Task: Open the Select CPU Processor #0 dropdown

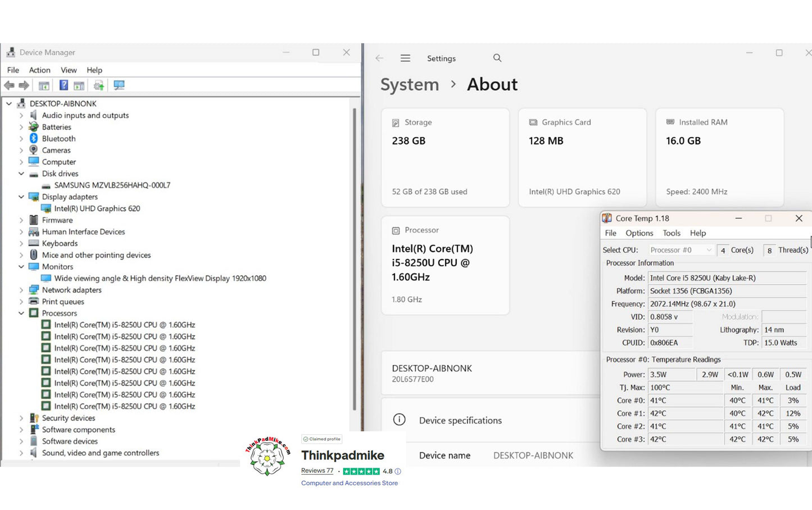Action: click(681, 250)
